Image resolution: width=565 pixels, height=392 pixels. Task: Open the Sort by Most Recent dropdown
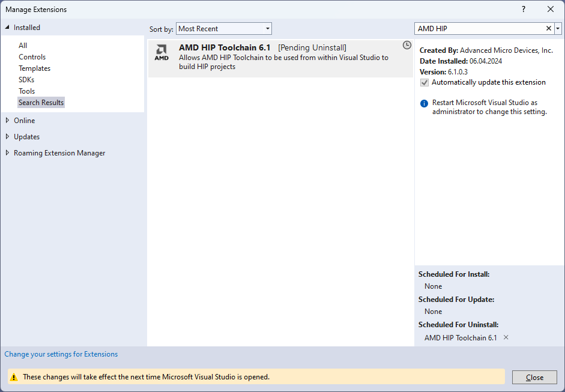(x=224, y=29)
